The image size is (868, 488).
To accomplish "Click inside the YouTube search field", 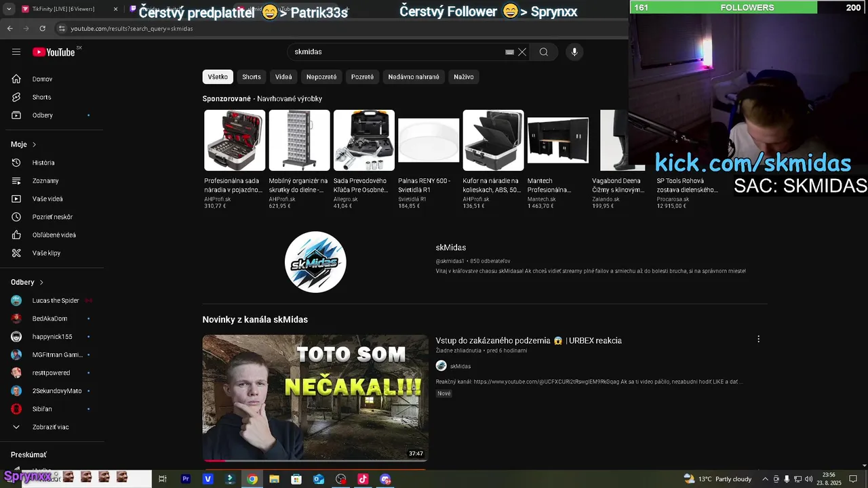I will point(397,52).
